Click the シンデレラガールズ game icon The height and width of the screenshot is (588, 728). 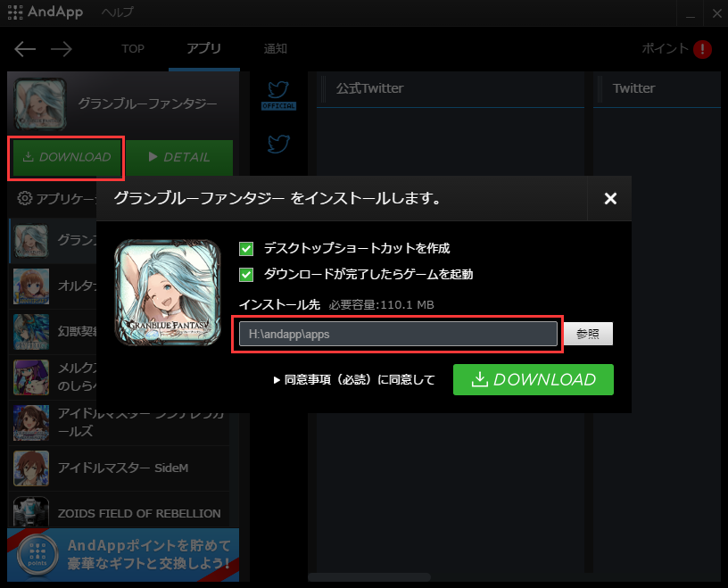(31, 423)
